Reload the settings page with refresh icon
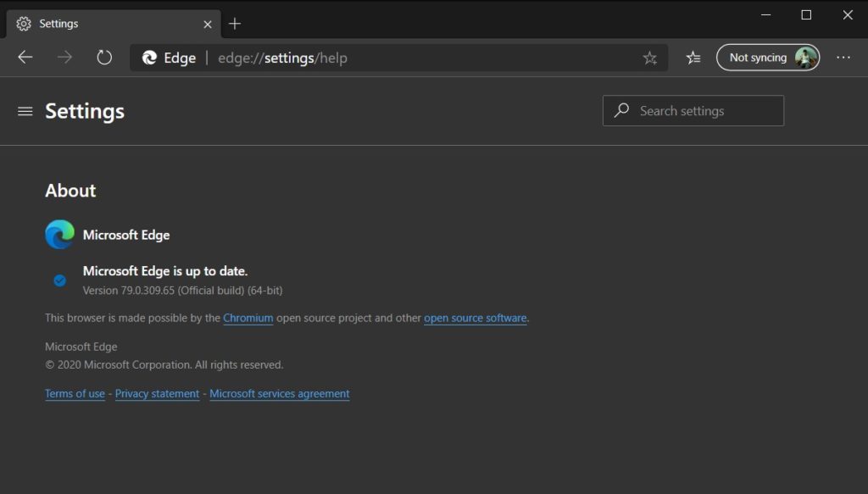 [103, 57]
